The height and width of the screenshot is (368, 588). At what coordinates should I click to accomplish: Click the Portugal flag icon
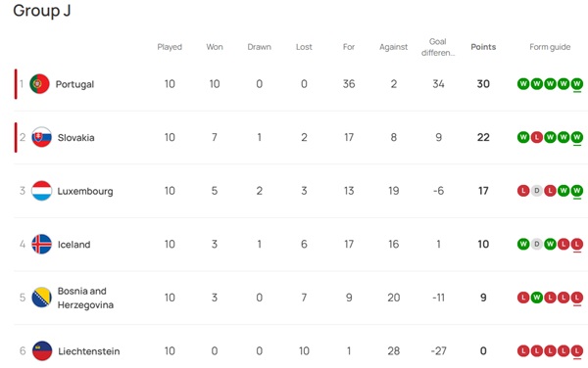39,84
